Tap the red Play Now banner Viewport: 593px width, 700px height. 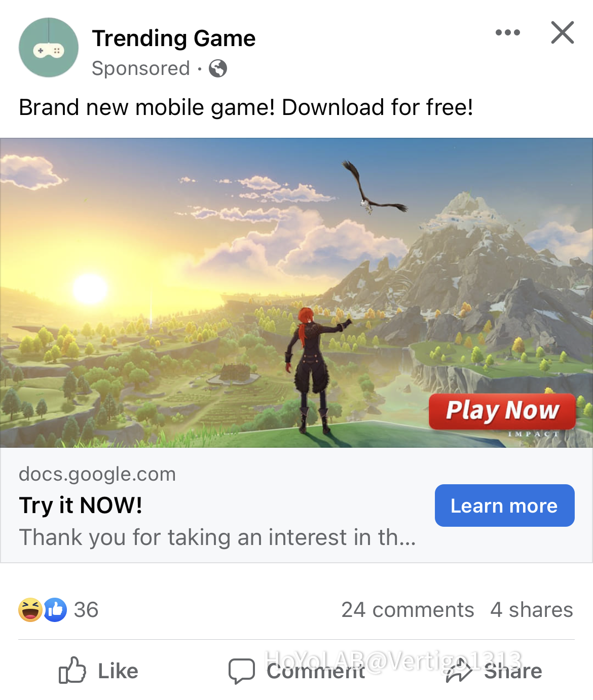click(502, 411)
